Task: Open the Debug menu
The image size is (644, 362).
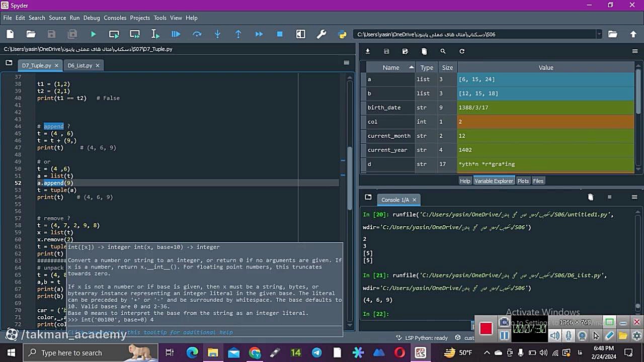Action: [x=92, y=18]
